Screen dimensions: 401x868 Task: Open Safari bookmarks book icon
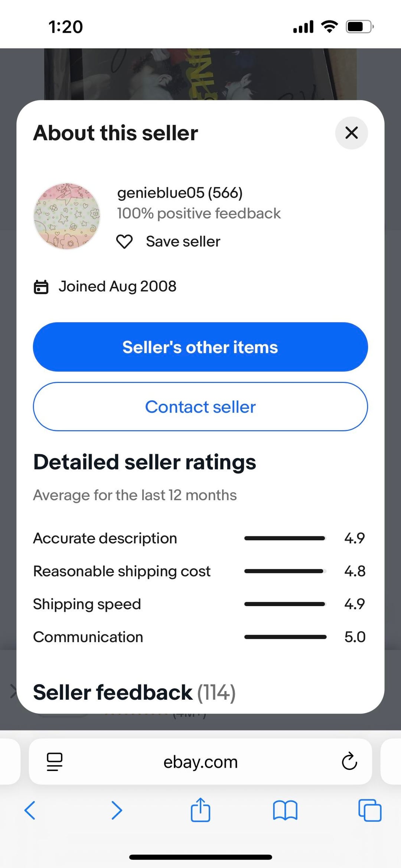[285, 810]
